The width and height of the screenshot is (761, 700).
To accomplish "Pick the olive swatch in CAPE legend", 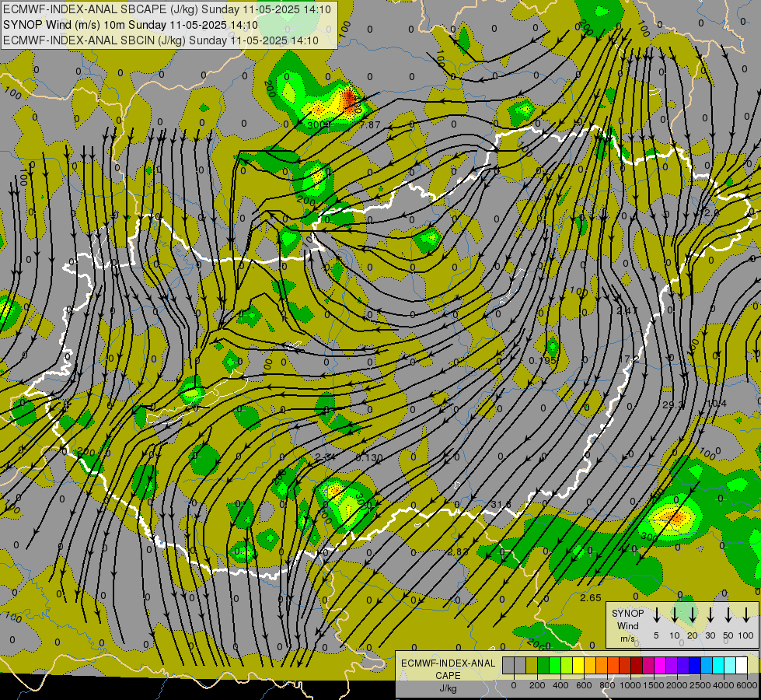I will pyautogui.click(x=532, y=665).
